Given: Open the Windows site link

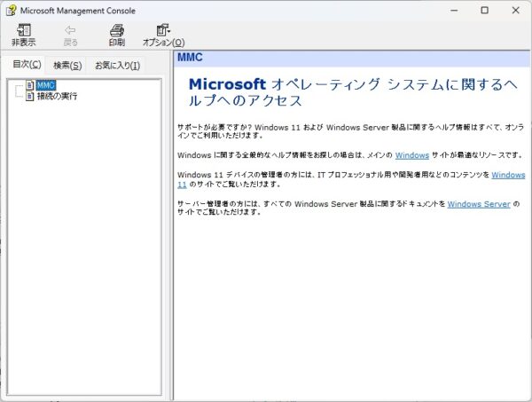Looking at the screenshot, I should coord(412,155).
